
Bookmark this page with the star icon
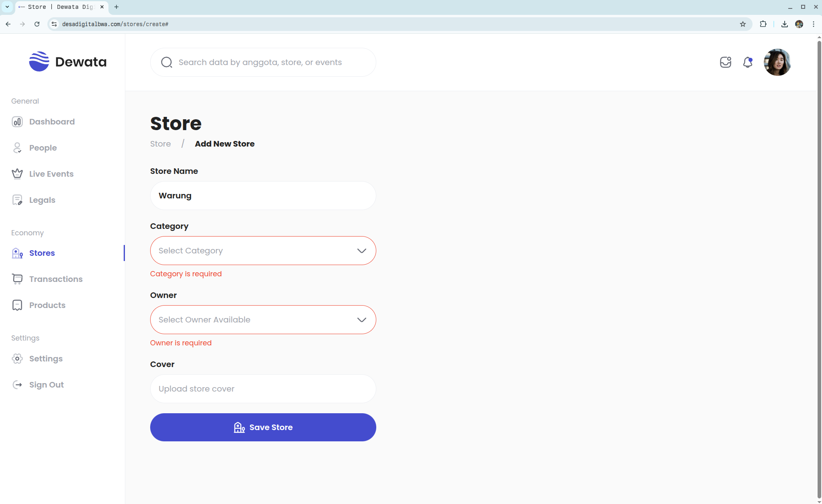(x=743, y=24)
